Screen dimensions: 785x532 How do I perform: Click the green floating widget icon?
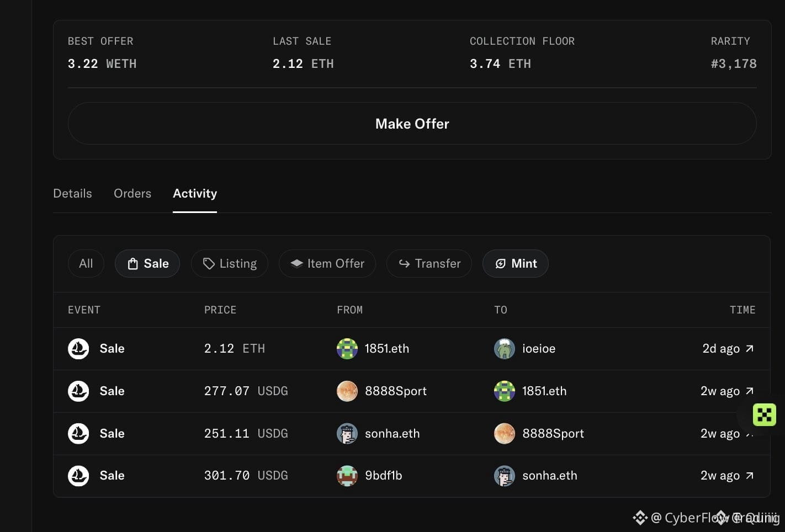[765, 414]
